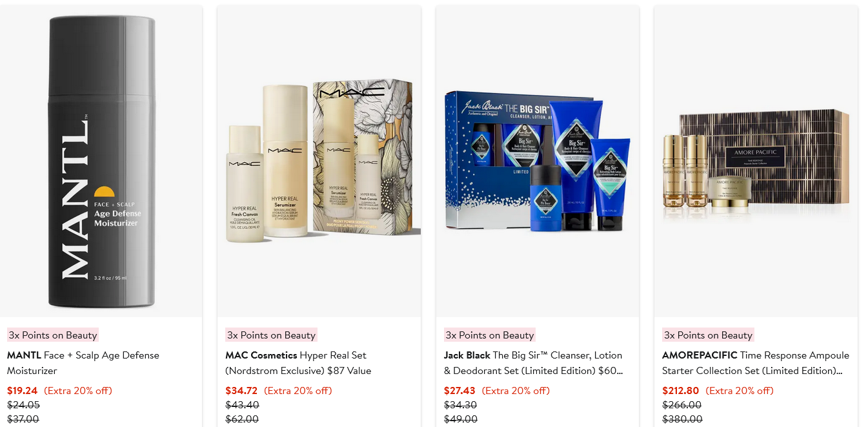Click the $34.72 sale price

pos(241,391)
